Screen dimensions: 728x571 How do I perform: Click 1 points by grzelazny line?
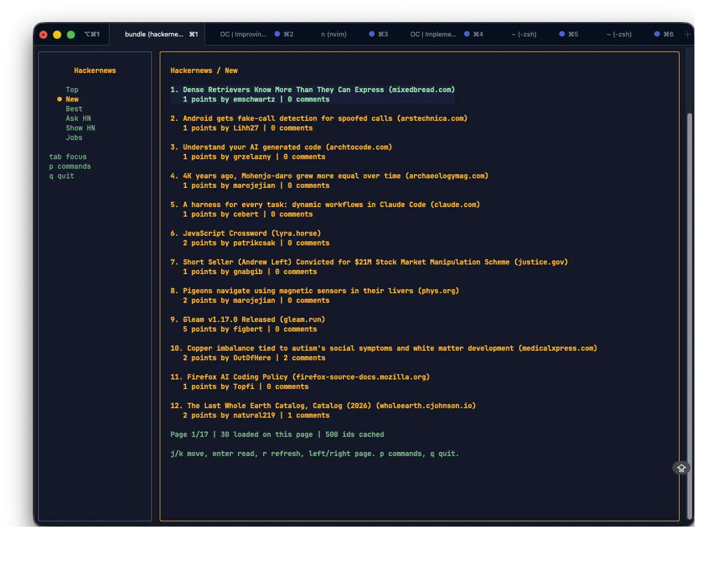click(x=254, y=157)
